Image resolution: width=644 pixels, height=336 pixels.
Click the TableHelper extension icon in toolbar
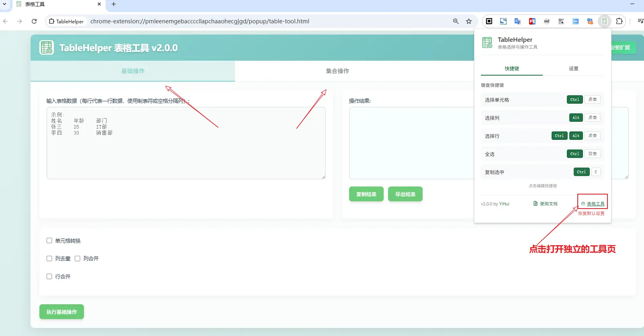605,21
